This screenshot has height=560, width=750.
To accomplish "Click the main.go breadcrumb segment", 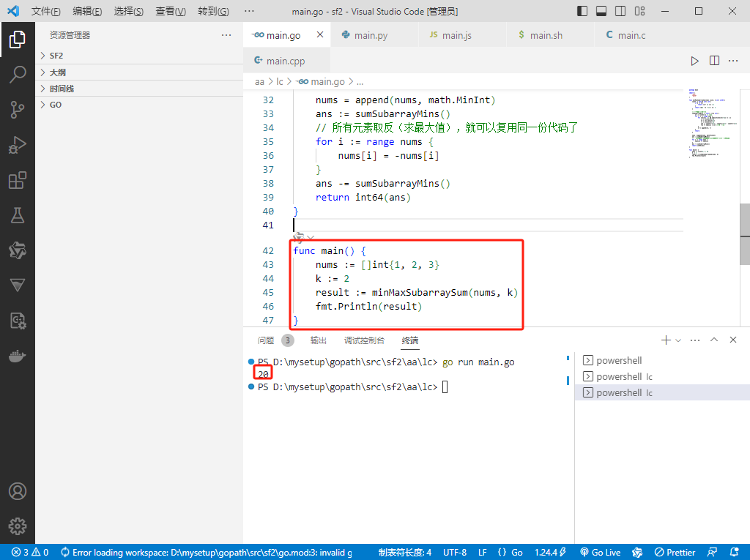I will point(322,82).
